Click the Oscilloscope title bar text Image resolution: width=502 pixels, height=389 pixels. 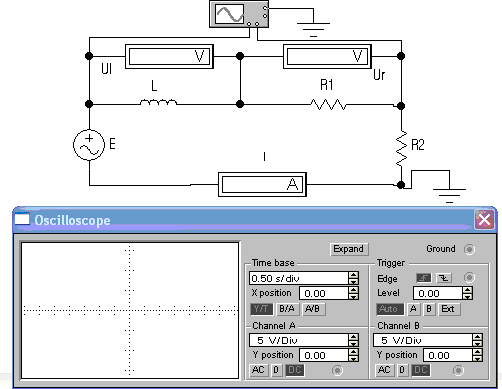[72, 220]
